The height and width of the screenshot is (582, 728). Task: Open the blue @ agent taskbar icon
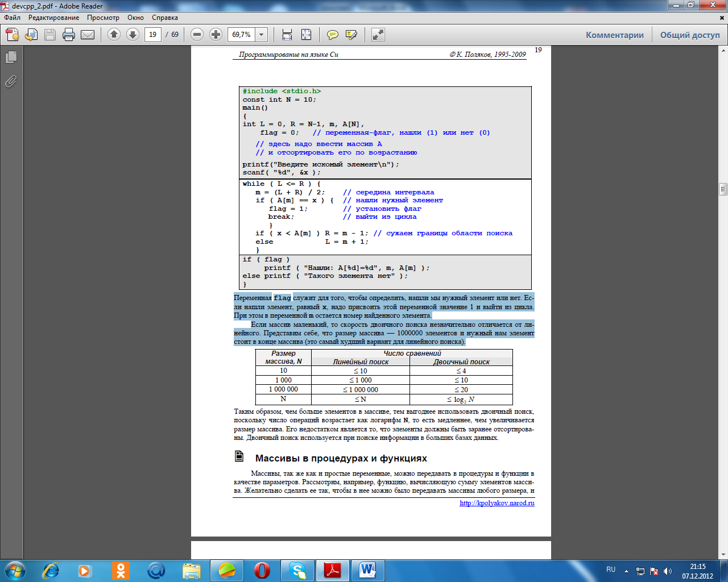[x=156, y=570]
